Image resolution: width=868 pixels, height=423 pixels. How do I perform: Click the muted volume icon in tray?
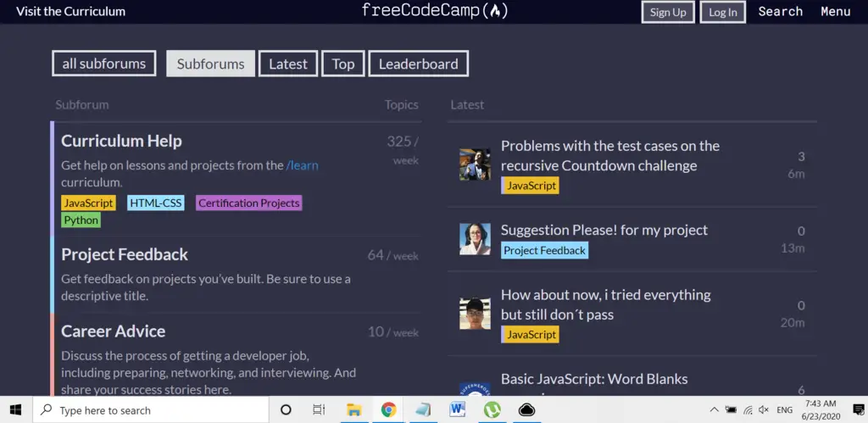point(764,409)
